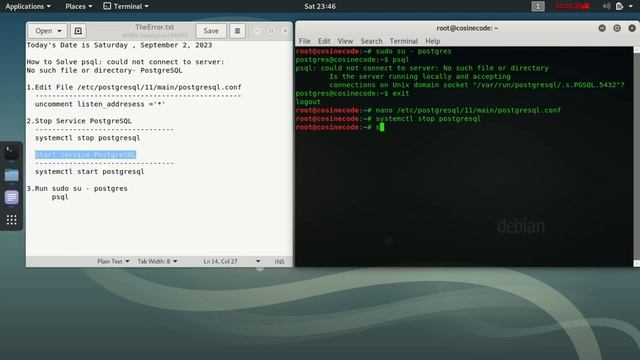Expand the Plain Text language selector
This screenshot has width=640, height=360.
point(113,261)
